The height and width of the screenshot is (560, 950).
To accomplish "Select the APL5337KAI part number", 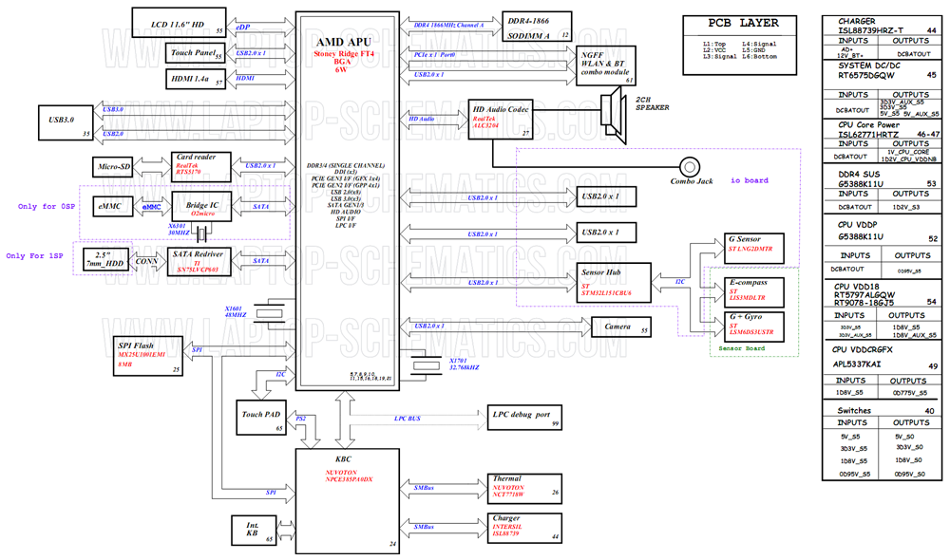I will click(857, 364).
